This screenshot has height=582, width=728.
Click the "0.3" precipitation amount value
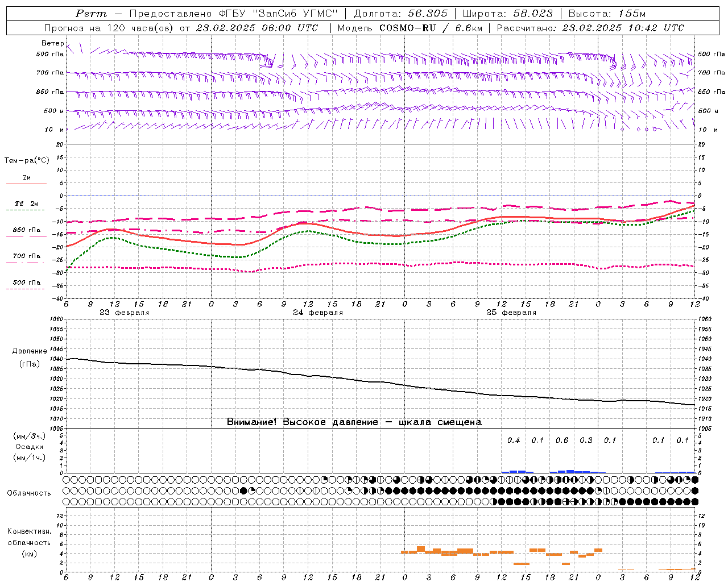click(586, 440)
